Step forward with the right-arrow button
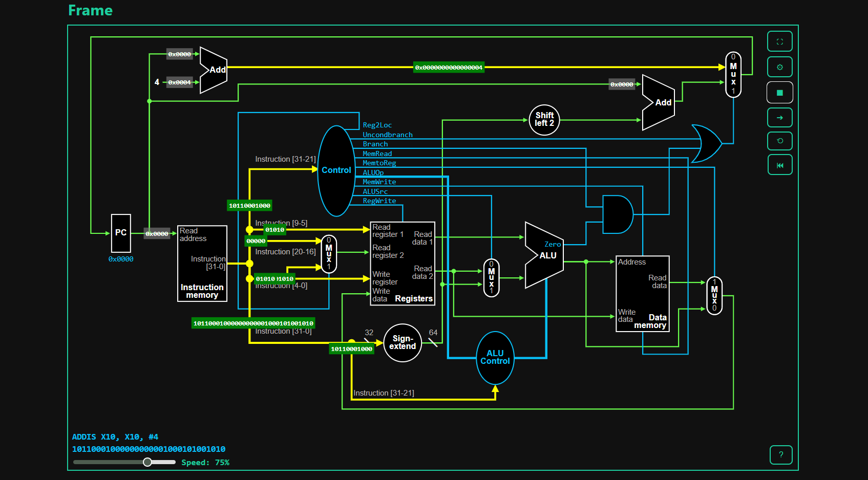 (779, 118)
